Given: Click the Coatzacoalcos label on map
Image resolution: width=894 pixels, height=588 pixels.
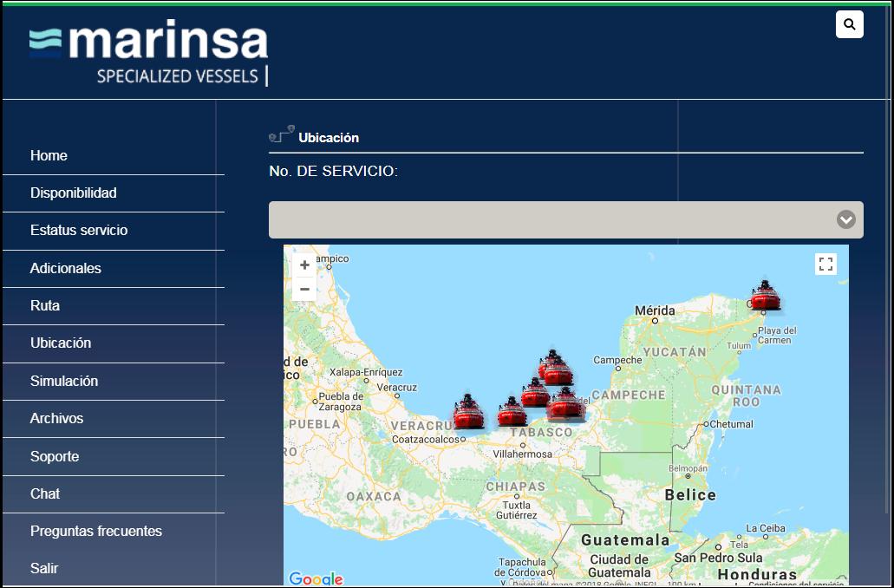Looking at the screenshot, I should click(426, 439).
